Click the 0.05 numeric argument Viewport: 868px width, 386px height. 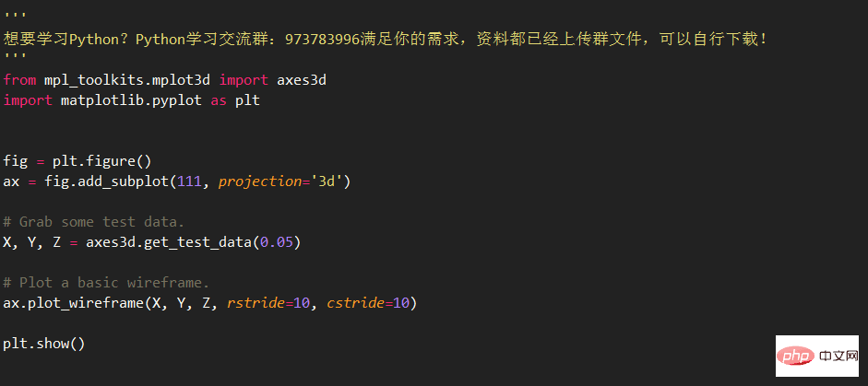[x=276, y=243]
